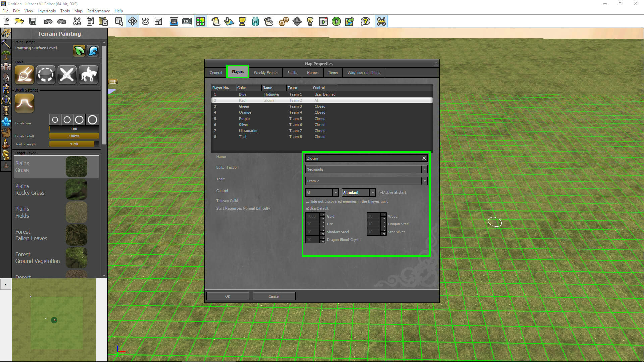The height and width of the screenshot is (362, 644).
Task: Click the Copy icon in toolbar
Action: tap(90, 22)
